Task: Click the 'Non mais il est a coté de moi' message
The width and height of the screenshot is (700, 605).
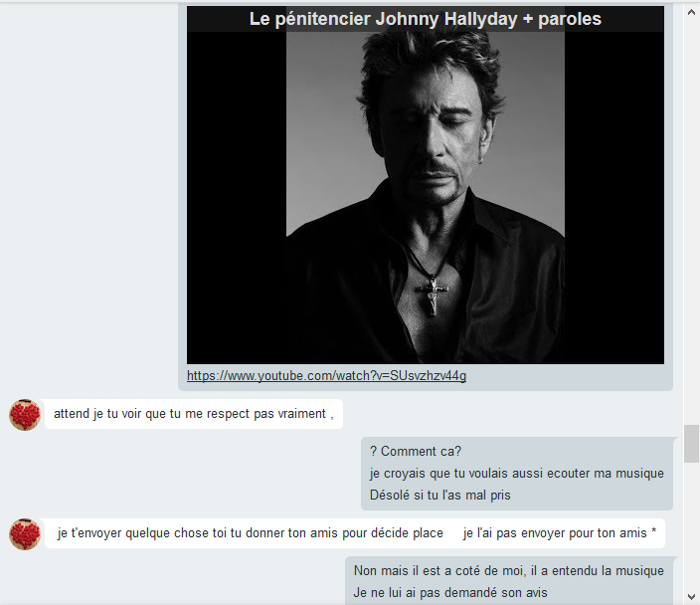Action: [508, 570]
